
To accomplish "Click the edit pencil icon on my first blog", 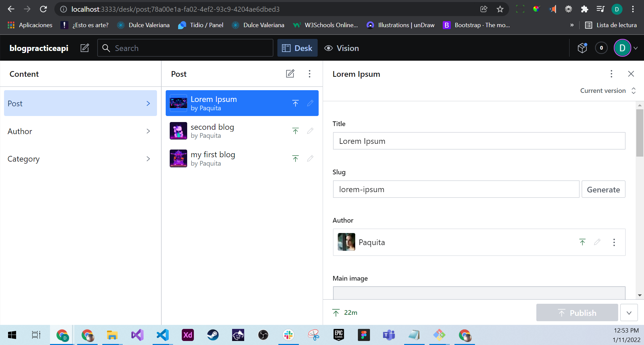I will [310, 158].
